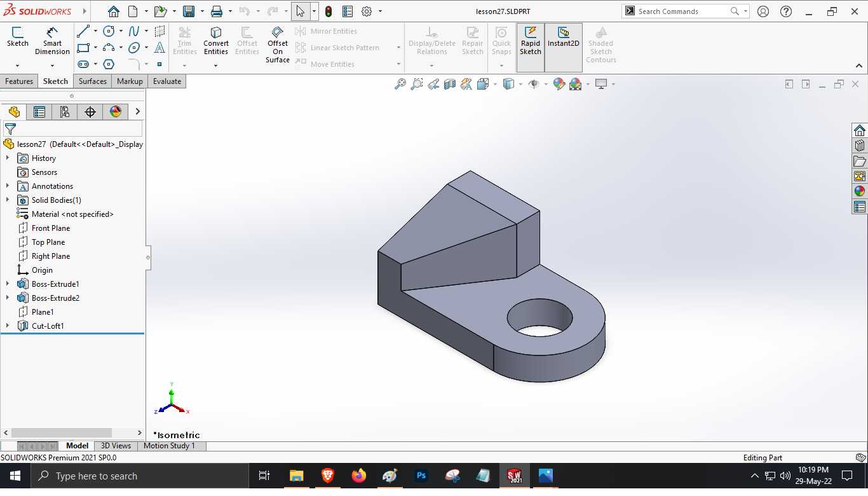Image resolution: width=868 pixels, height=496 pixels.
Task: Open the Appearances task pane color ball
Action: coord(860,191)
